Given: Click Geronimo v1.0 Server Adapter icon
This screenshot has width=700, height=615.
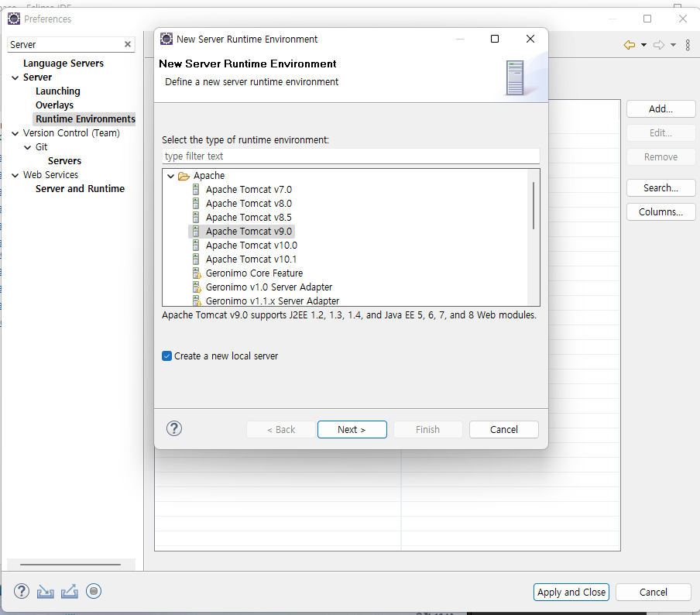Looking at the screenshot, I should (x=197, y=287).
